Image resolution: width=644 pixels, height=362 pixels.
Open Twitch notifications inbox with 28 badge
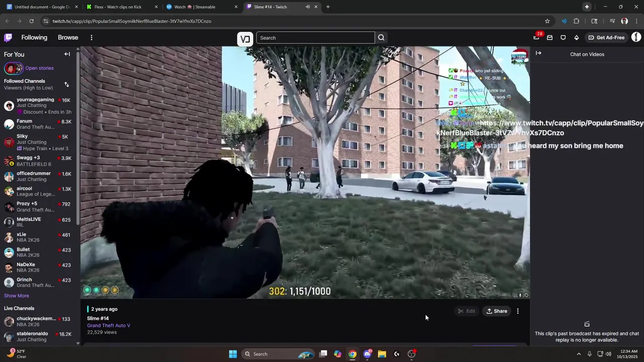click(x=536, y=37)
